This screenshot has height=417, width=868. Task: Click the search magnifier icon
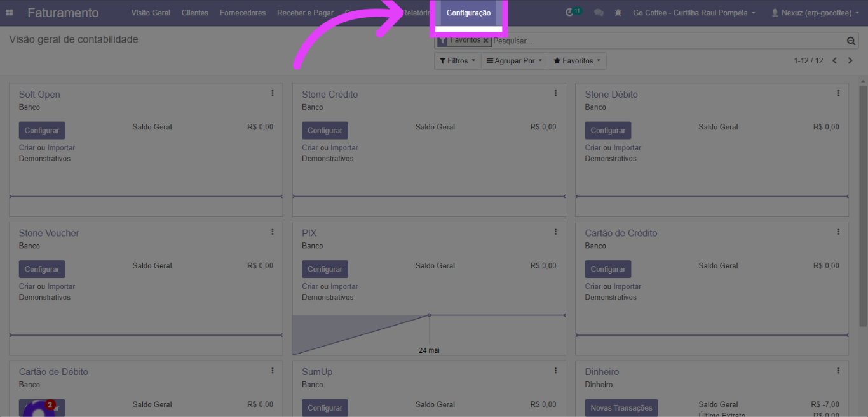(851, 41)
